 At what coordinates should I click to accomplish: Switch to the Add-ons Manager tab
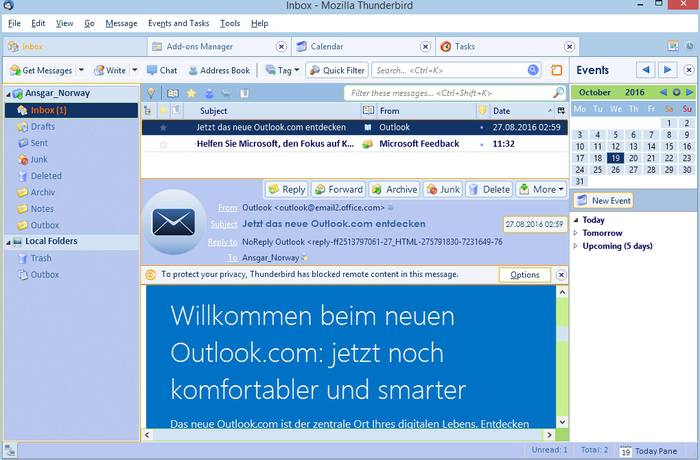(x=219, y=46)
